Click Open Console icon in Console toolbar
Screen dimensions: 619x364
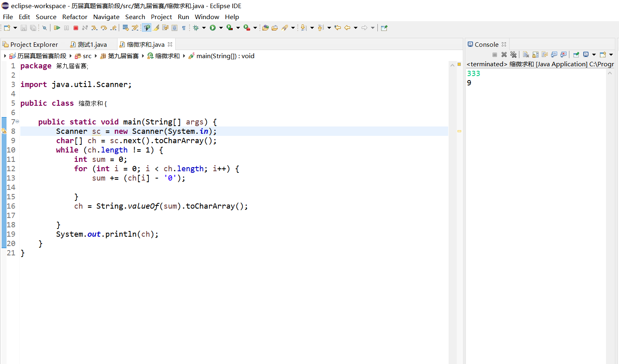tap(603, 54)
